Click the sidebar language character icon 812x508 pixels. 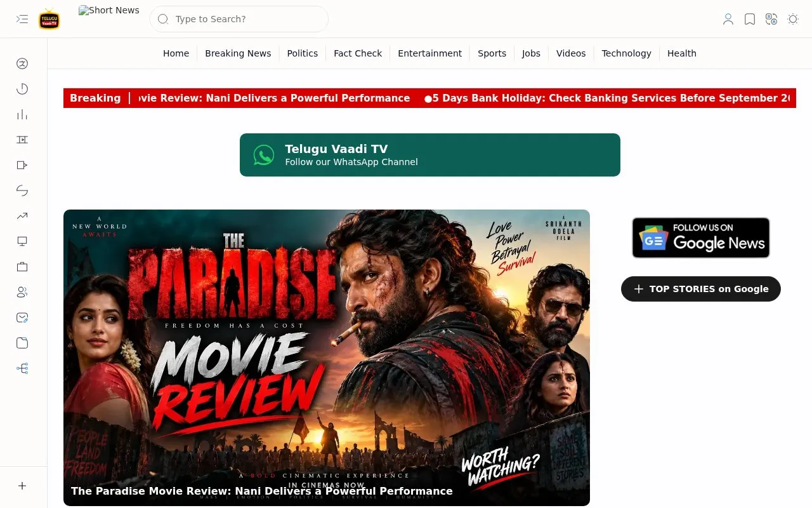22,63
